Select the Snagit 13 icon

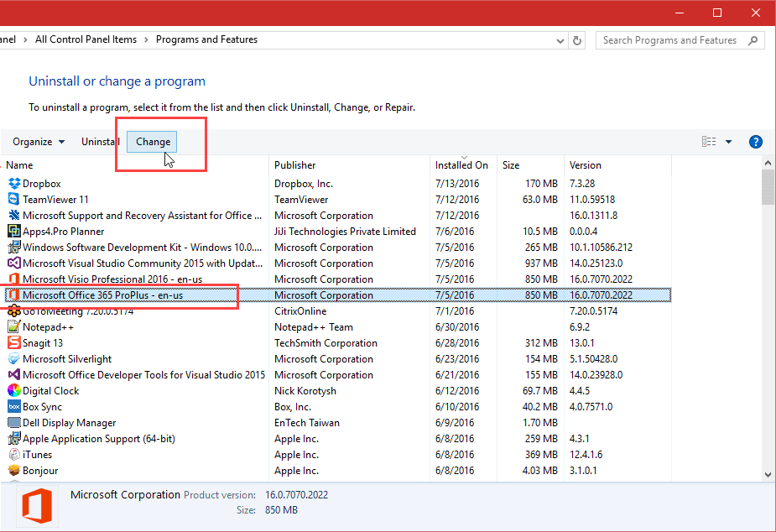14,343
